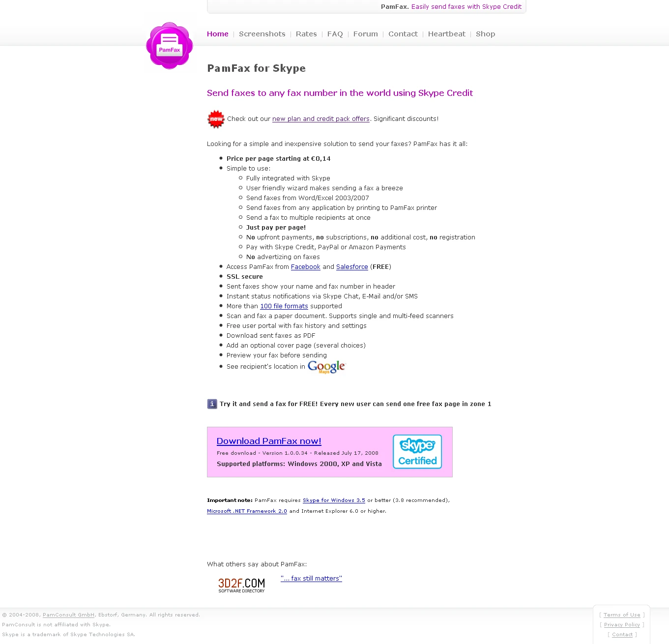Open the FAQ page
Viewport: 669px width, 644px height.
coord(335,34)
